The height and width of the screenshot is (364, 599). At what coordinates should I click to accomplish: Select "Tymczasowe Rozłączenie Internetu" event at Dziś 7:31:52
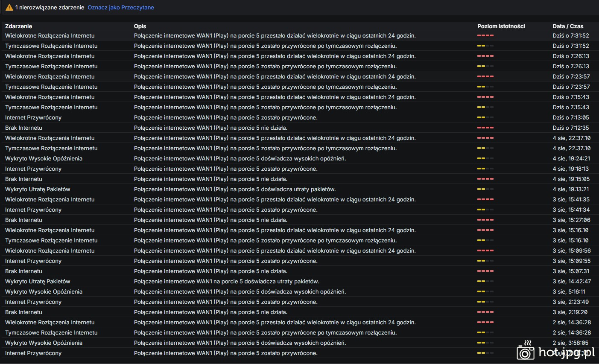[51, 46]
